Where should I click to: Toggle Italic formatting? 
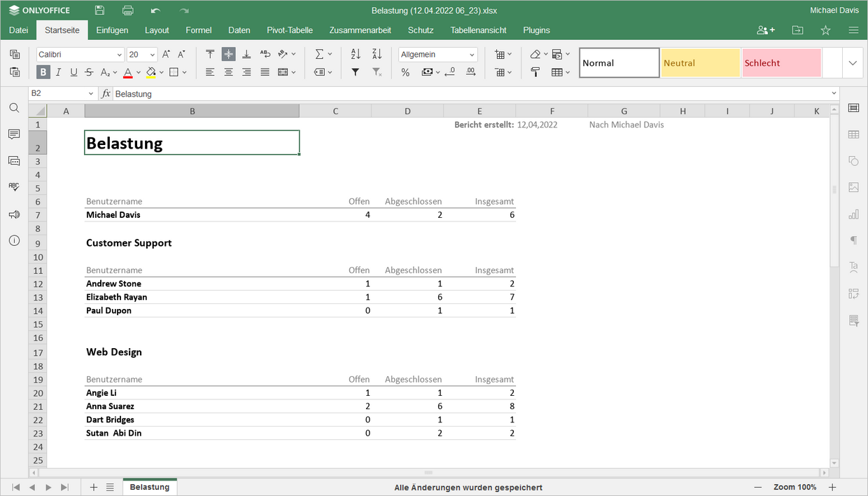tap(59, 71)
